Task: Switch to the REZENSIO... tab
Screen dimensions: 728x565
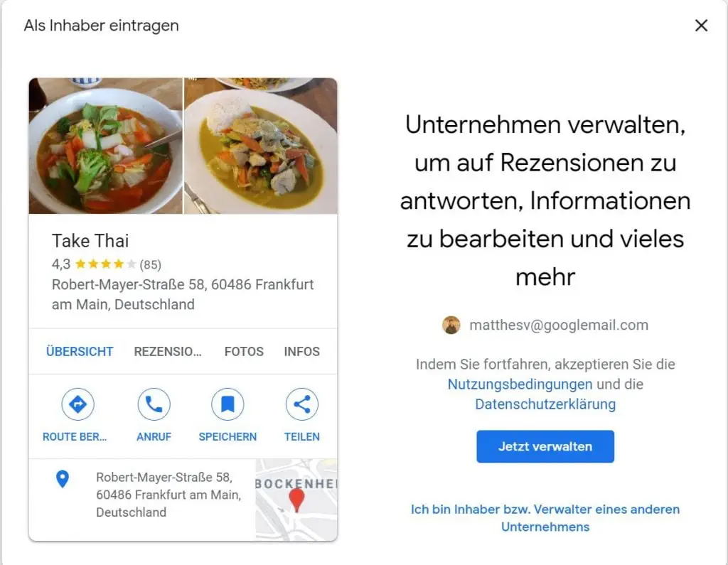Action: (168, 352)
